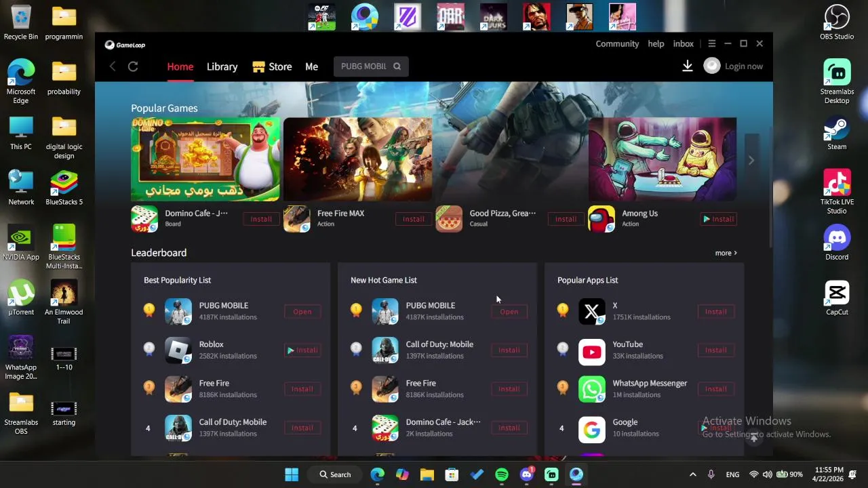Refresh the GameLoop page
Image resolution: width=868 pixels, height=488 pixels.
[x=133, y=66]
